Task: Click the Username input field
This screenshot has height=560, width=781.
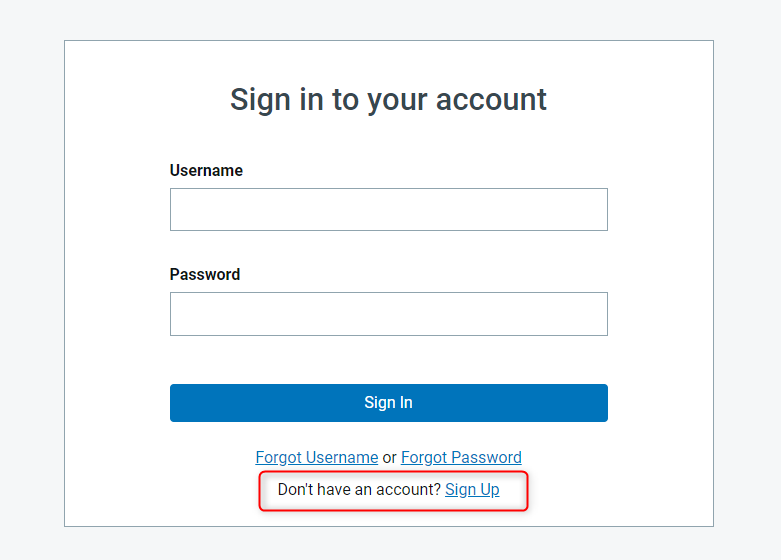Action: pos(388,210)
